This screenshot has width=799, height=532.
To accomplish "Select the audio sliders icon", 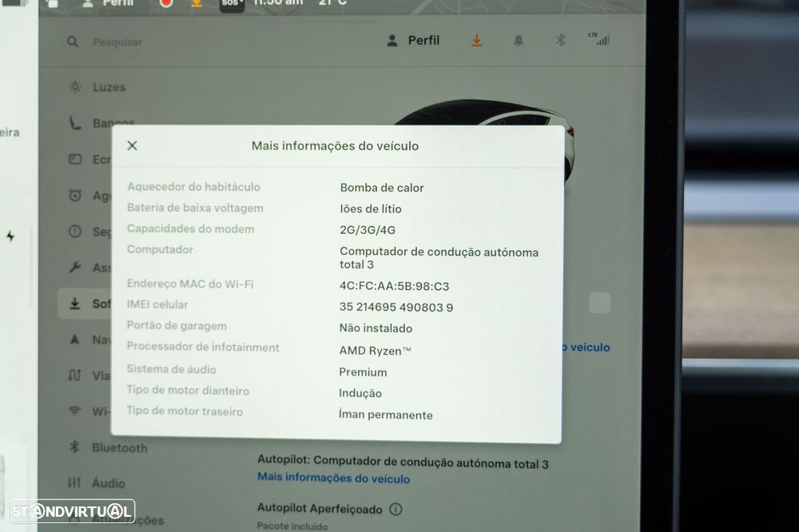I will pyautogui.click(x=74, y=482).
